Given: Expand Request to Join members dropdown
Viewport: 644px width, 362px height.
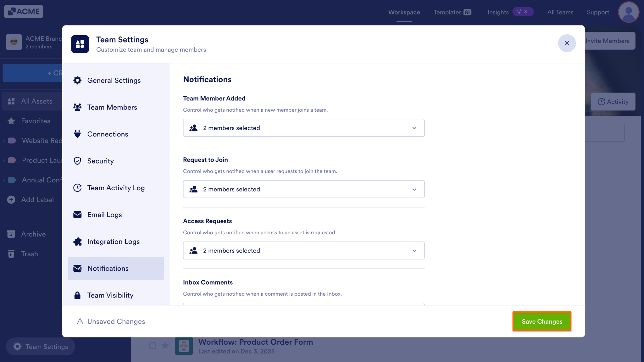Looking at the screenshot, I should (x=304, y=189).
